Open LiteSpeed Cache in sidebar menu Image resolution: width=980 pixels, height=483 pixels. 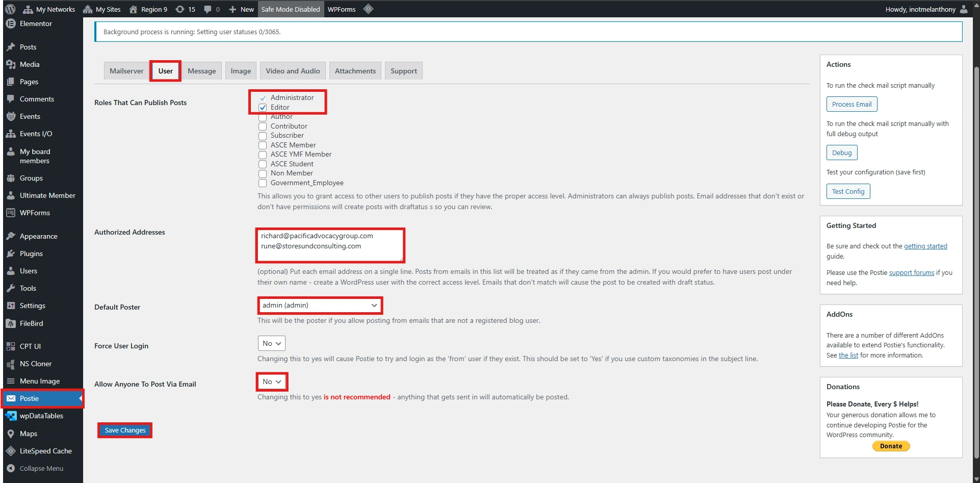pos(43,451)
